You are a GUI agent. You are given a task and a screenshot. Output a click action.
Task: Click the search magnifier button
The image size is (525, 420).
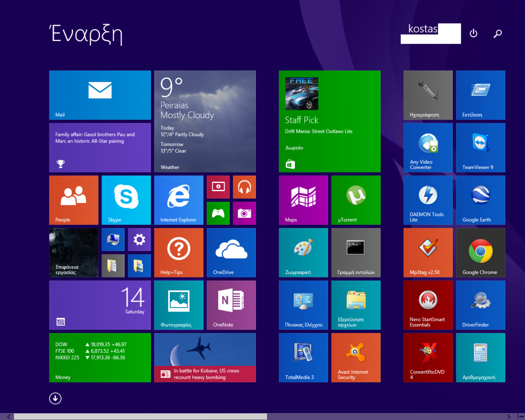(x=497, y=33)
